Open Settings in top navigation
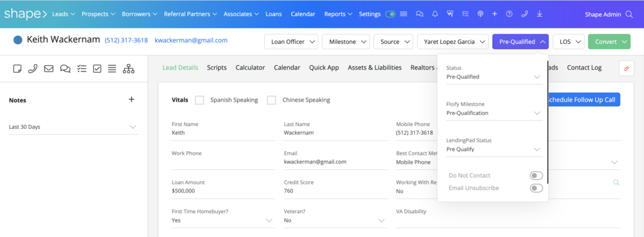644x237 pixels. [x=370, y=14]
